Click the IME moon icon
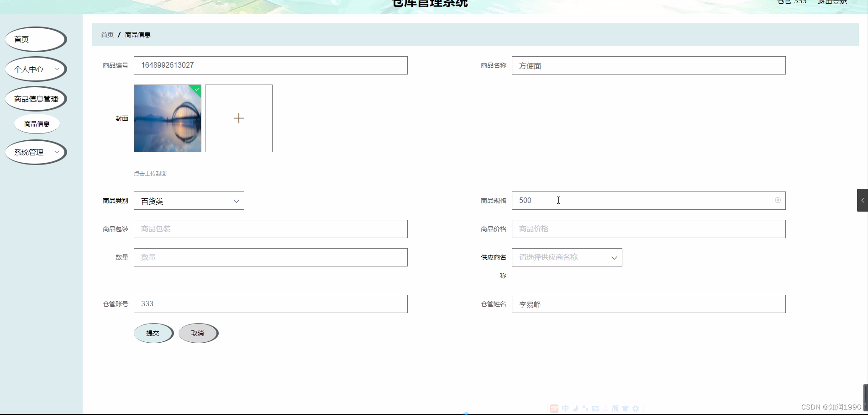This screenshot has height=415, width=868. 576,409
